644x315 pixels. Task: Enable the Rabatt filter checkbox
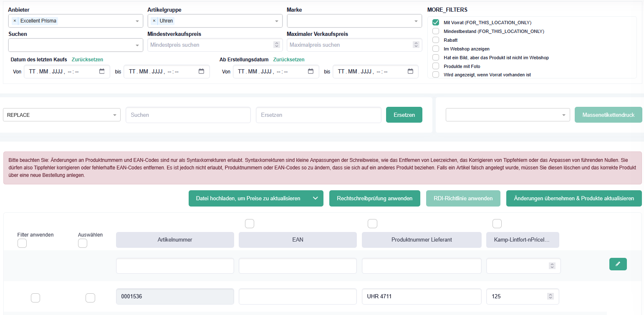pyautogui.click(x=436, y=40)
